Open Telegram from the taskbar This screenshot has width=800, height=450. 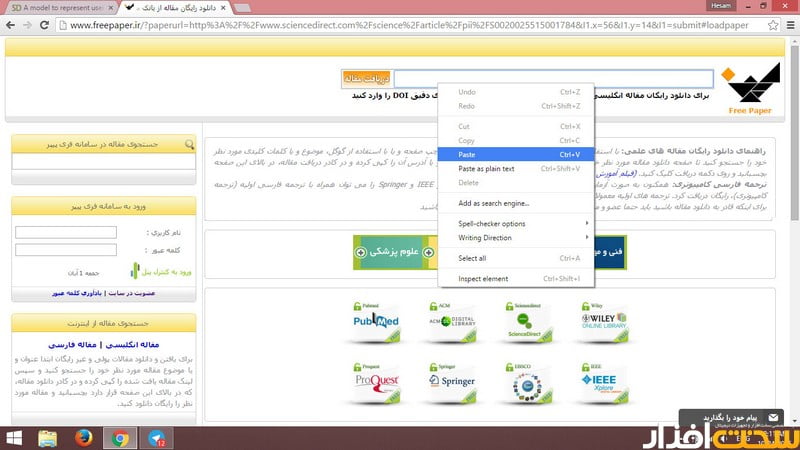[x=156, y=438]
